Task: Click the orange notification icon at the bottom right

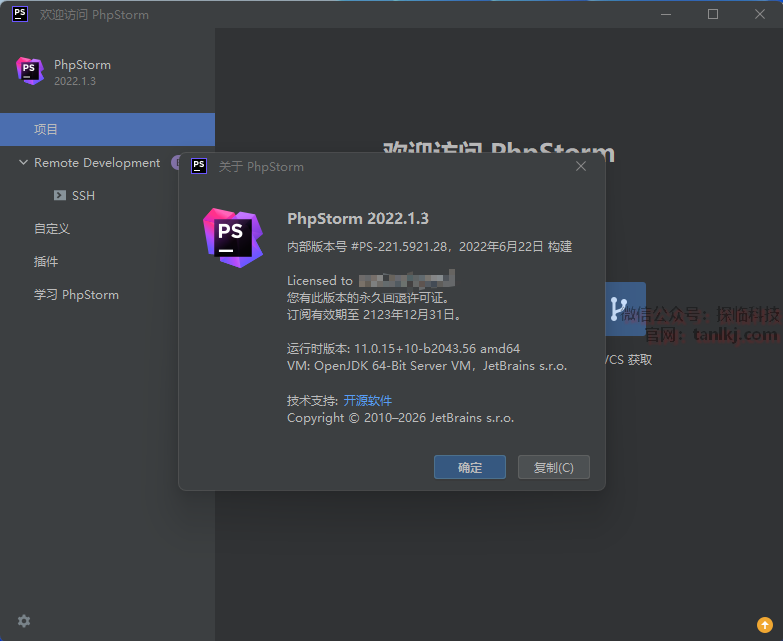Action: [x=764, y=624]
